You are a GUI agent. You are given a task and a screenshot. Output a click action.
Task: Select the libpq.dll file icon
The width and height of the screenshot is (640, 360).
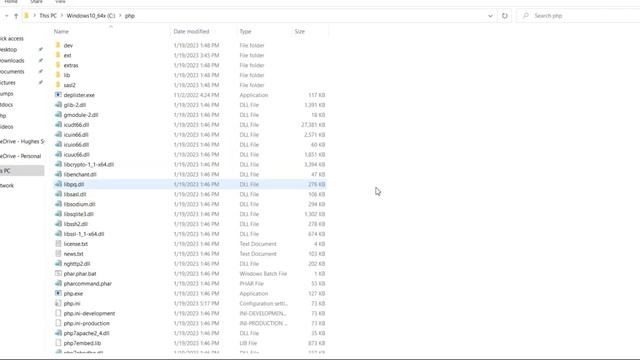click(x=58, y=184)
